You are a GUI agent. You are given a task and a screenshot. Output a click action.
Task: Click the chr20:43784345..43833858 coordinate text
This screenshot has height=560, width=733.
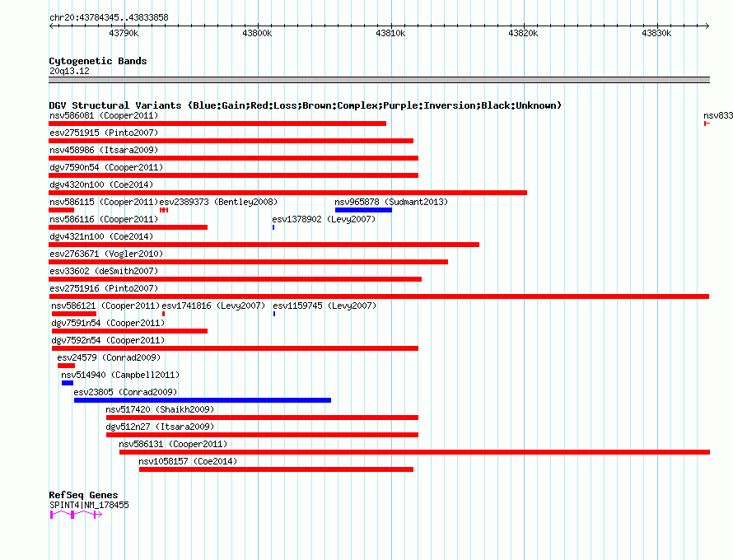click(x=109, y=17)
